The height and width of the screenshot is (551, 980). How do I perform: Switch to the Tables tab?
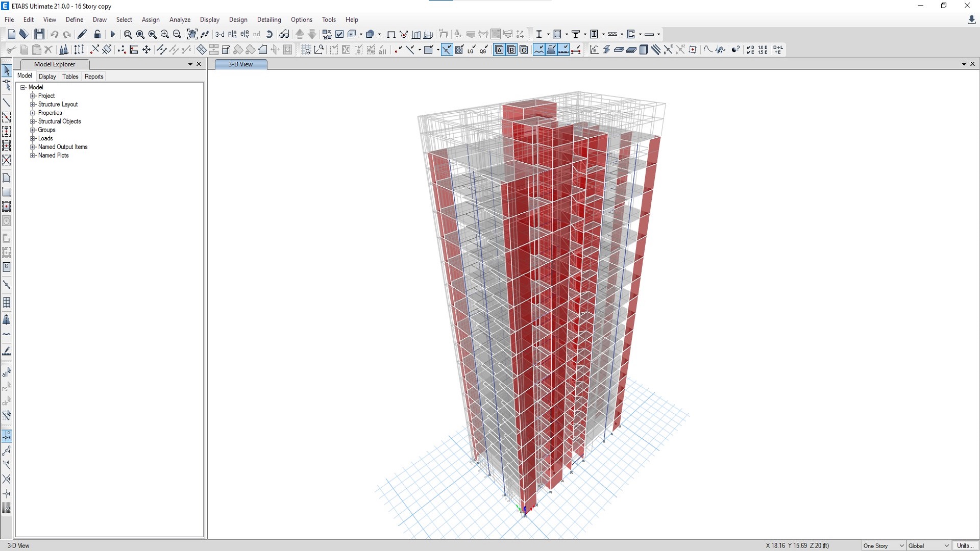pos(70,77)
